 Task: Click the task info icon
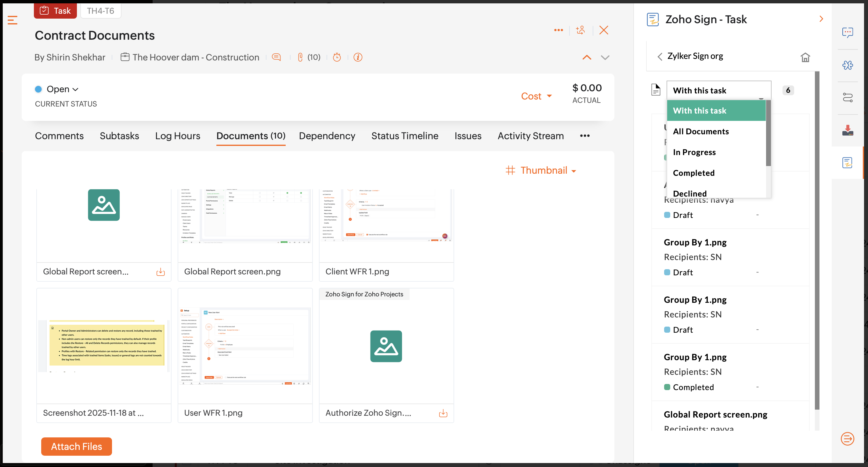(358, 57)
